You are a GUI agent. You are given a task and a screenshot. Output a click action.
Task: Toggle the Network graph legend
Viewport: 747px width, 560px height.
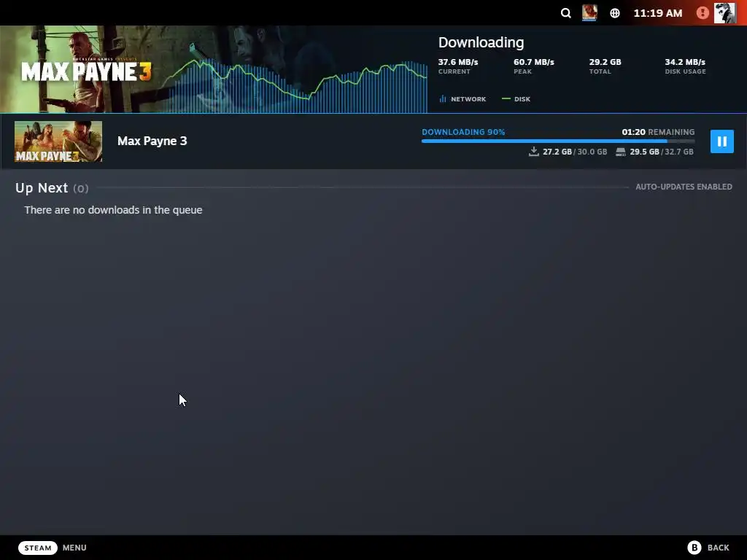462,99
